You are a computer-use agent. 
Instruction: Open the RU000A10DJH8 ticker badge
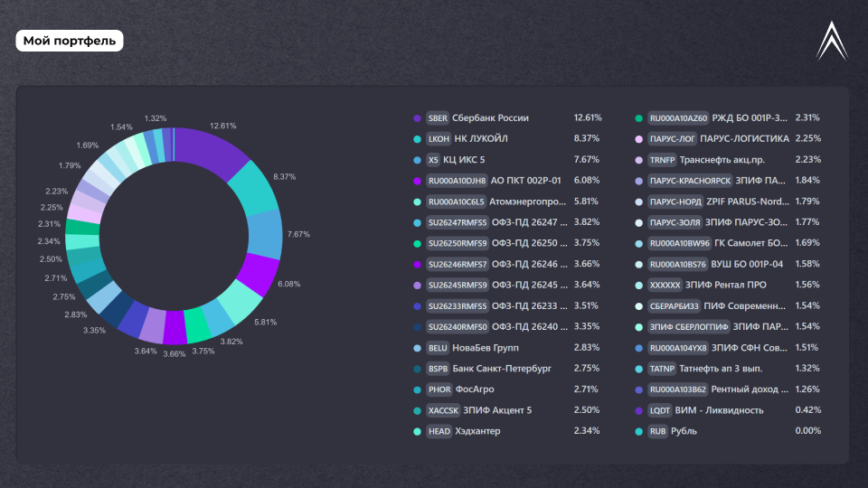coord(457,181)
